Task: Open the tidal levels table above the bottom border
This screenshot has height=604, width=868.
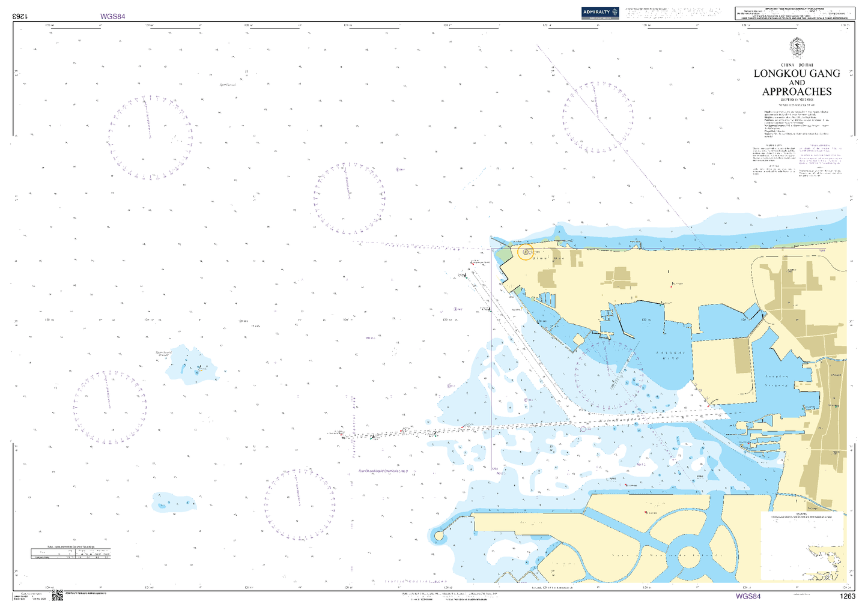Action: 70,554
